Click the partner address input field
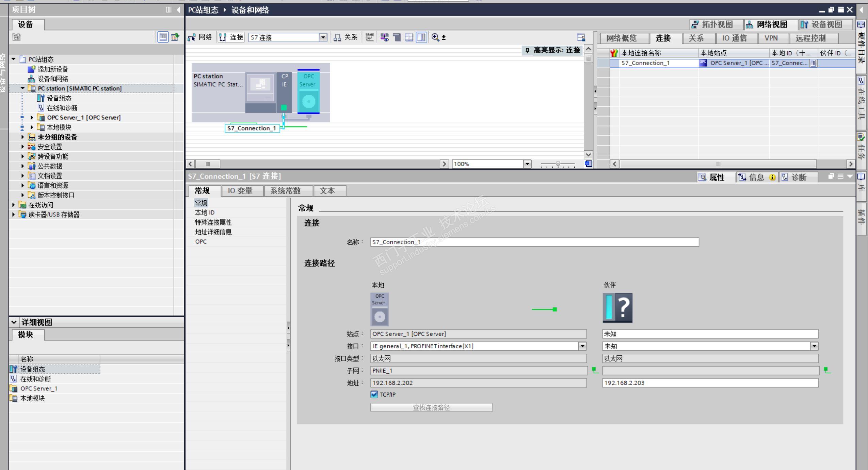This screenshot has width=868, height=470. [x=710, y=383]
